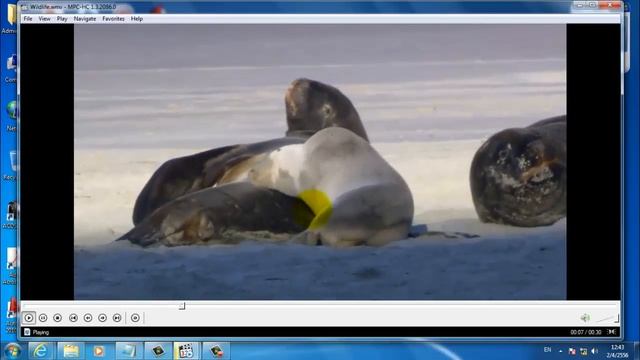Click the audio channel icon in status bar
The width and height of the screenshot is (640, 360).
(611, 332)
